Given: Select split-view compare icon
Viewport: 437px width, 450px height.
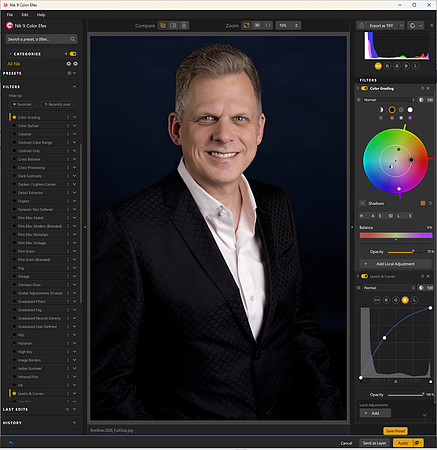Looking at the screenshot, I should pyautogui.click(x=173, y=25).
